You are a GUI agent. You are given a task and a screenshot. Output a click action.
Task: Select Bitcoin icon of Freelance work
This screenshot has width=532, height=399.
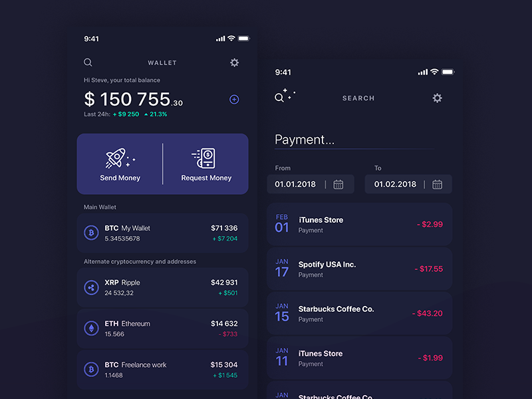(91, 370)
